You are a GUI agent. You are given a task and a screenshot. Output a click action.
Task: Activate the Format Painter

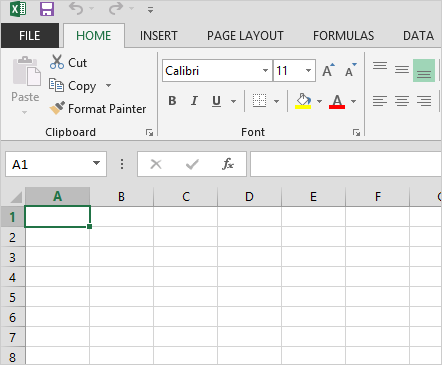(97, 109)
